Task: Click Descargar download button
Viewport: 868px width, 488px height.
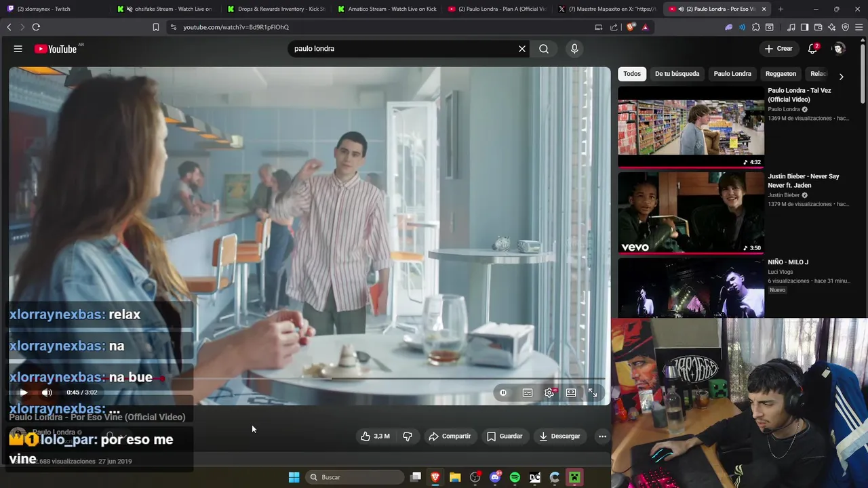Action: click(559, 436)
